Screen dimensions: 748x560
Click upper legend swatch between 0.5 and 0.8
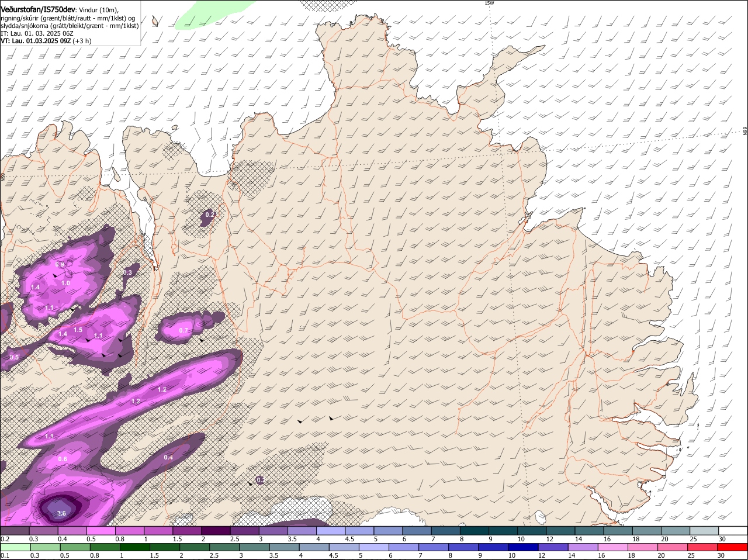101,530
